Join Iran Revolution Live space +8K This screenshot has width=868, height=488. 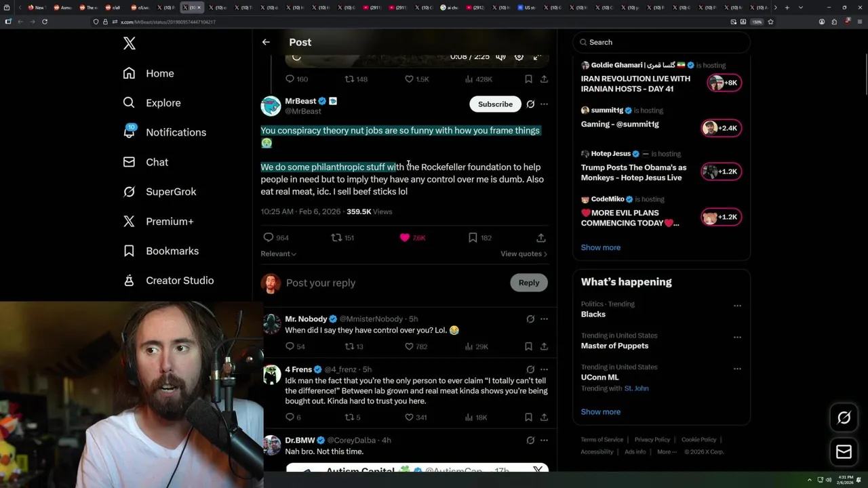(x=724, y=83)
